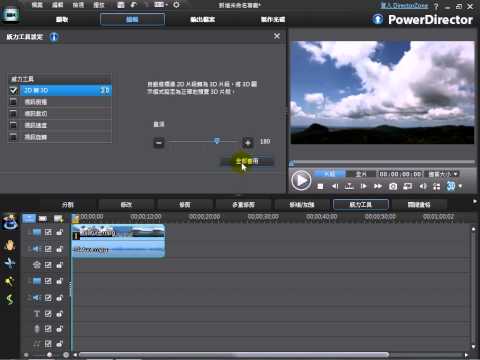The width and height of the screenshot is (480, 360).
Task: Switch to storyboard view button
Action: (43, 219)
